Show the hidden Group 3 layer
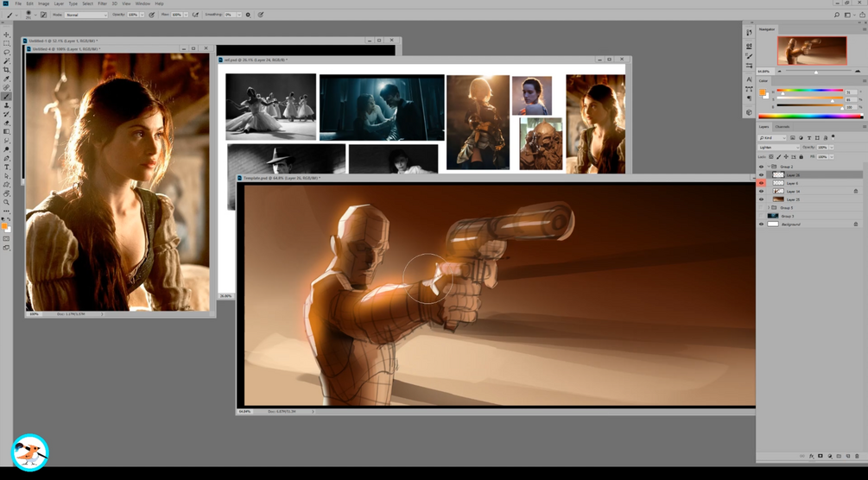The width and height of the screenshot is (868, 480). click(x=761, y=216)
